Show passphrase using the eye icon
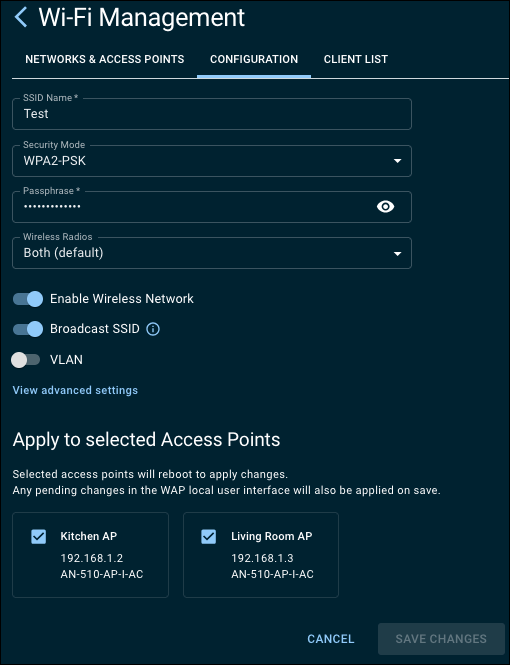Screen dimensions: 510x665 [x=385, y=207]
